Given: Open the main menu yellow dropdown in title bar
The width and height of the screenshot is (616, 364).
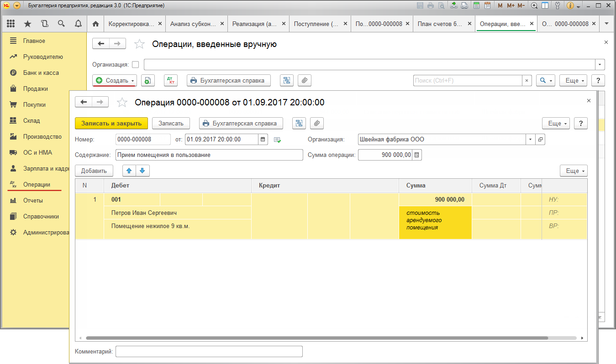Looking at the screenshot, I should coord(16,5).
